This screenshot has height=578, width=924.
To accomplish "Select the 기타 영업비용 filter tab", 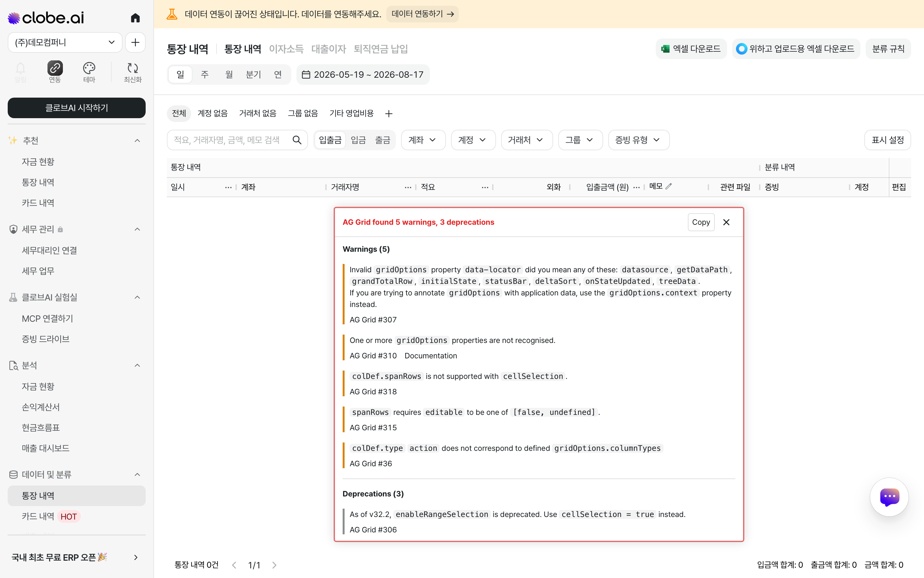I will coord(351,114).
